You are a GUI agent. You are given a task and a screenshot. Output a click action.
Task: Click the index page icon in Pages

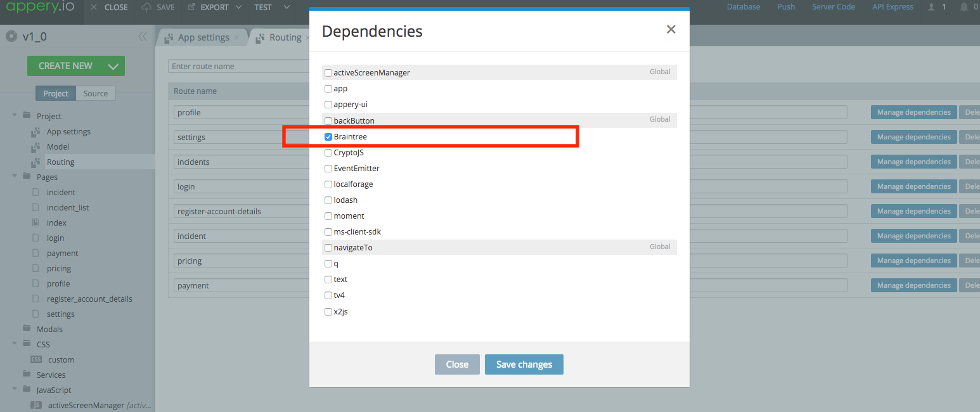click(35, 223)
